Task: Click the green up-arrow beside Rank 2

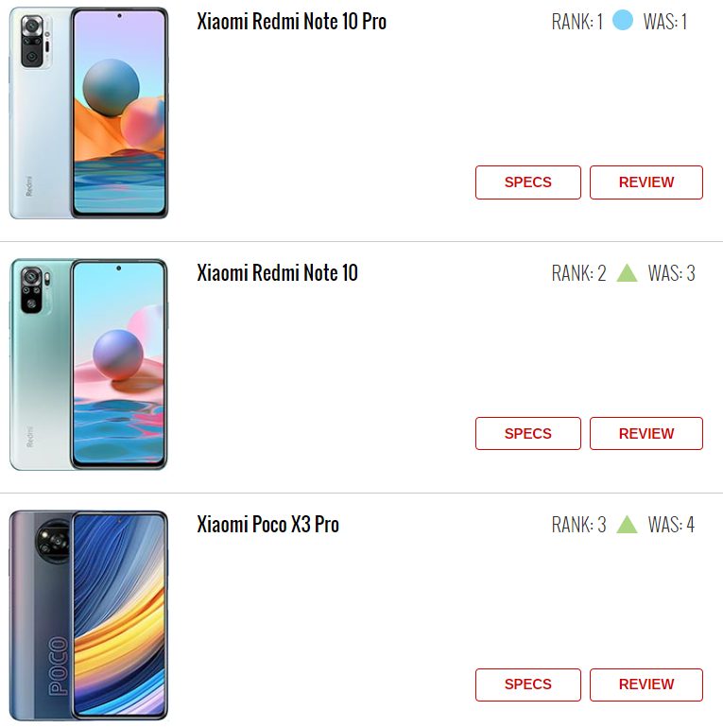Action: coord(627,272)
